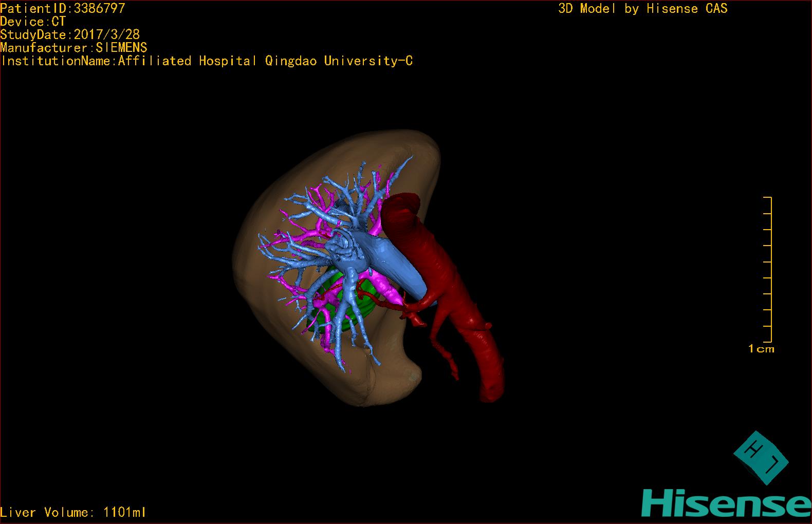Click the Liver Volume: 1101ml readout

[x=73, y=512]
